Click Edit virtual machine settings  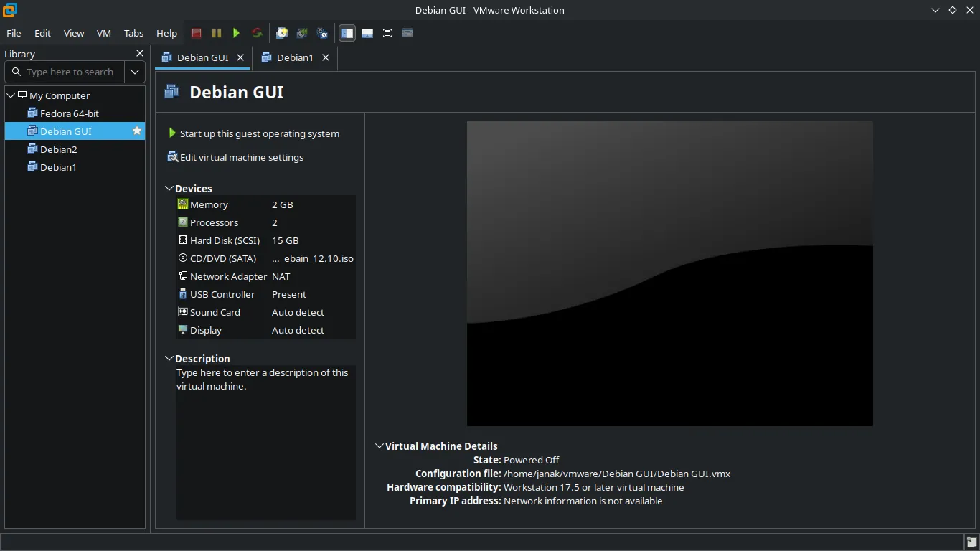(x=241, y=157)
